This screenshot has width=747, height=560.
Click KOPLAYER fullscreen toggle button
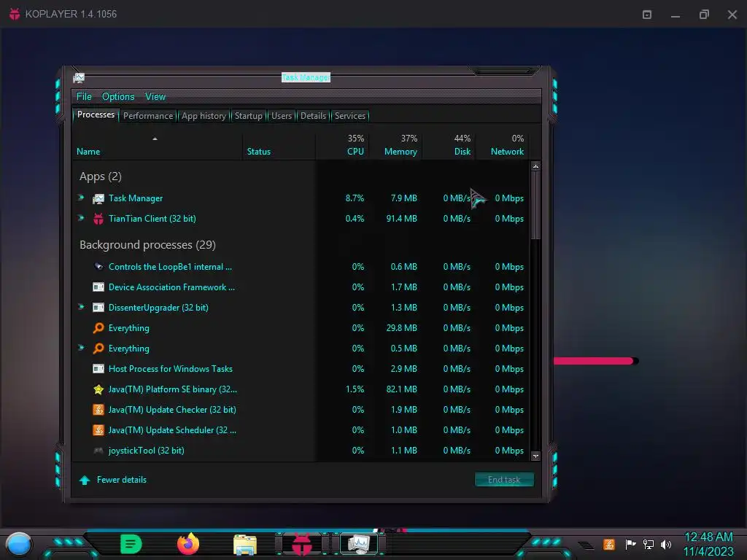pyautogui.click(x=647, y=15)
